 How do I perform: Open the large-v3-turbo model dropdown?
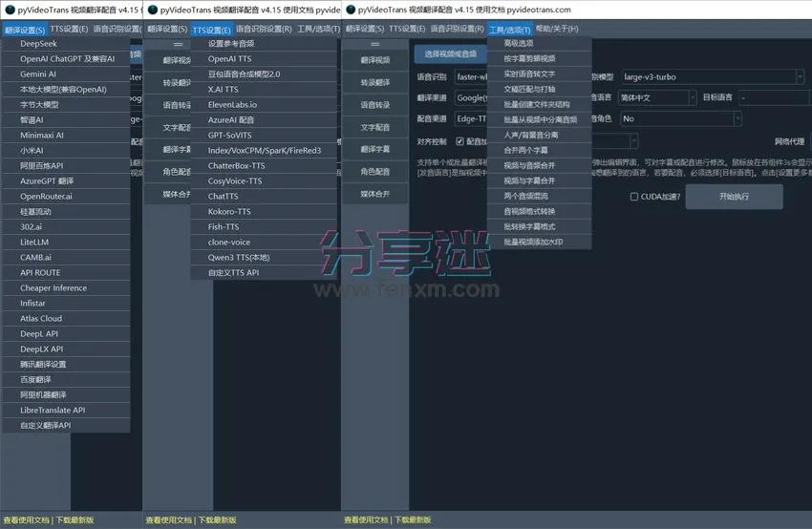tap(712, 77)
